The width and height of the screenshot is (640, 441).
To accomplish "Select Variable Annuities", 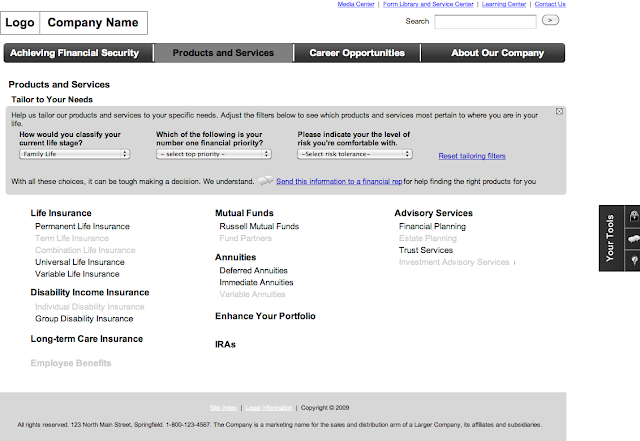I will tap(252, 294).
